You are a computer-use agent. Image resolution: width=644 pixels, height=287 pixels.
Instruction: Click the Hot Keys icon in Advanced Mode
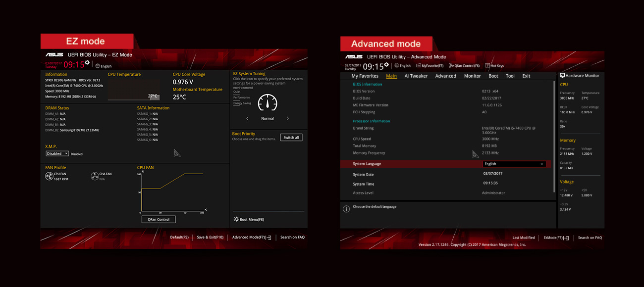pyautogui.click(x=487, y=65)
